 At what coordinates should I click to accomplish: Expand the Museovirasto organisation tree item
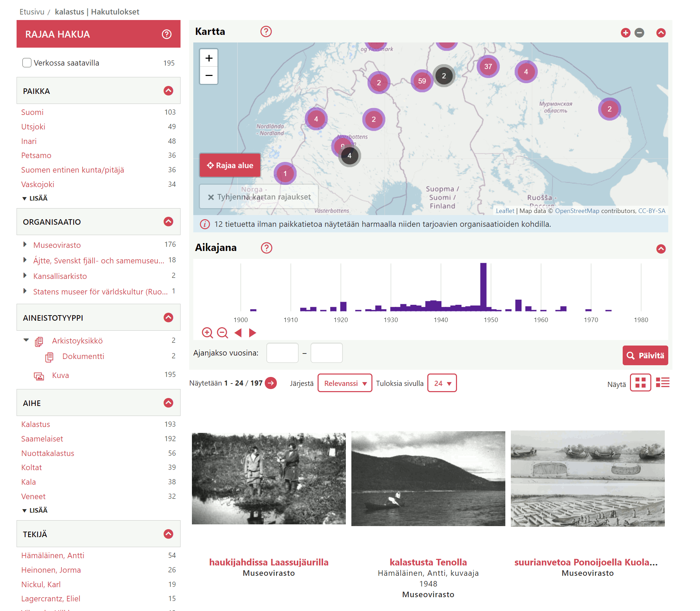click(25, 244)
